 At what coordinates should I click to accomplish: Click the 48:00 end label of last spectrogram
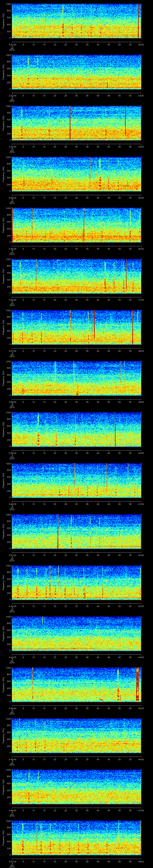(141, 861)
